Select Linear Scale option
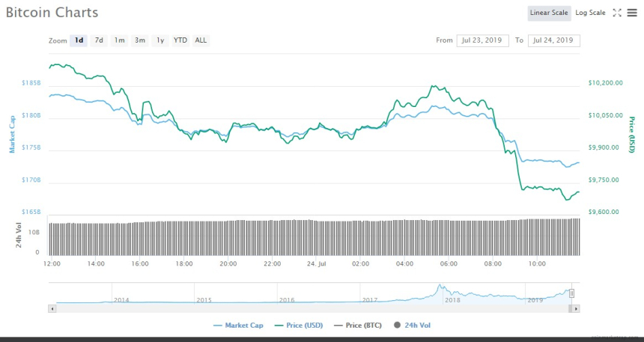Screen dimensions: 644x342 coord(549,13)
